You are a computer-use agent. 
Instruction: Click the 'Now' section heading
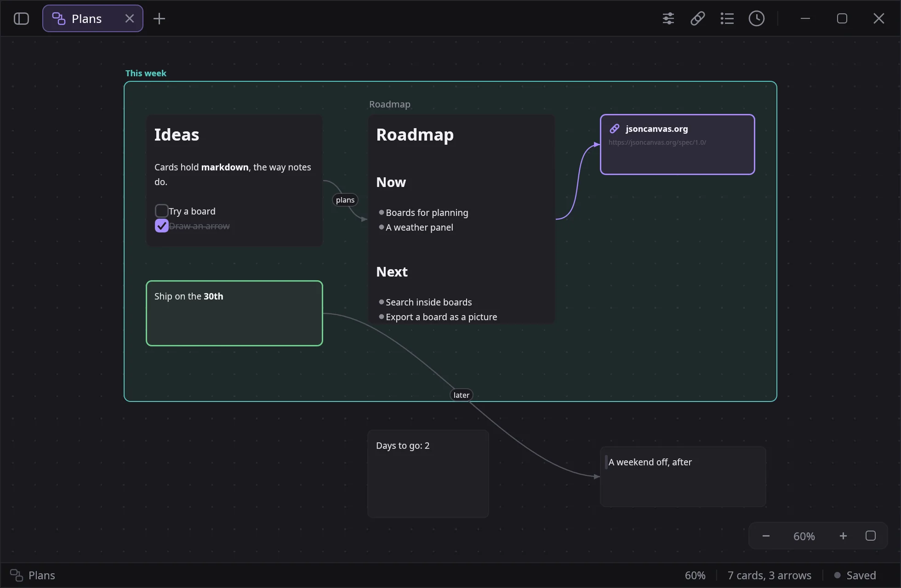coord(391,182)
